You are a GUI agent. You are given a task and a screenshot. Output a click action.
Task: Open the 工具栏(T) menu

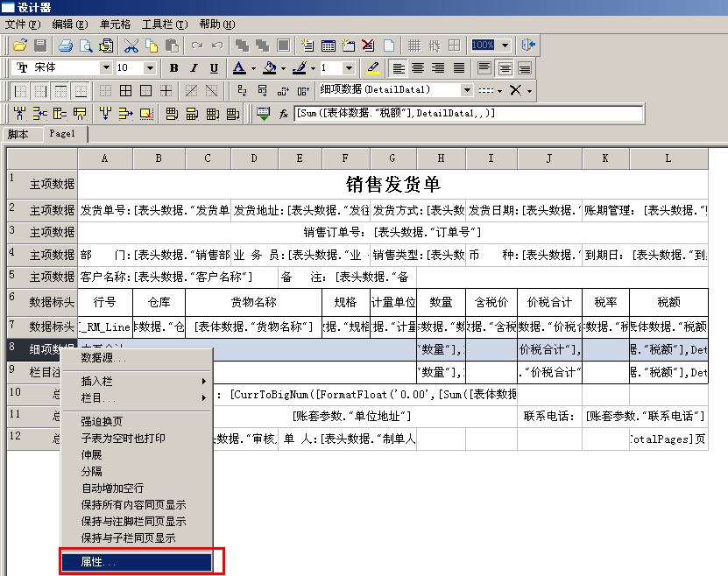(x=165, y=25)
